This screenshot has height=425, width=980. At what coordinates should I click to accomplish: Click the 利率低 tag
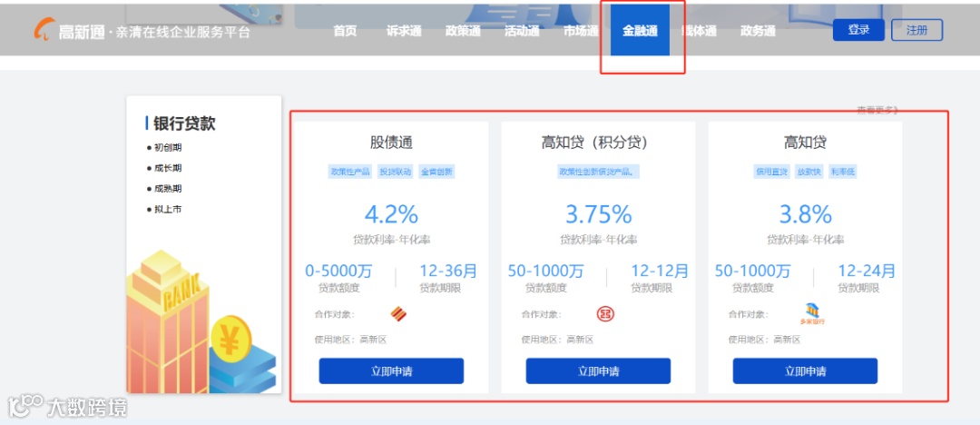(x=842, y=172)
